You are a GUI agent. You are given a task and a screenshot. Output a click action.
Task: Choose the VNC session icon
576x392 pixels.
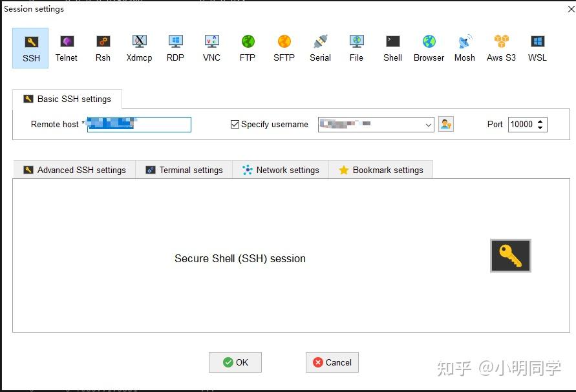tap(211, 46)
